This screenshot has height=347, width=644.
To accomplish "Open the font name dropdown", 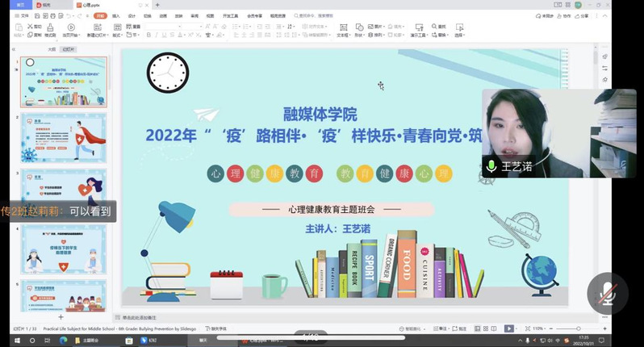I will pos(179,27).
